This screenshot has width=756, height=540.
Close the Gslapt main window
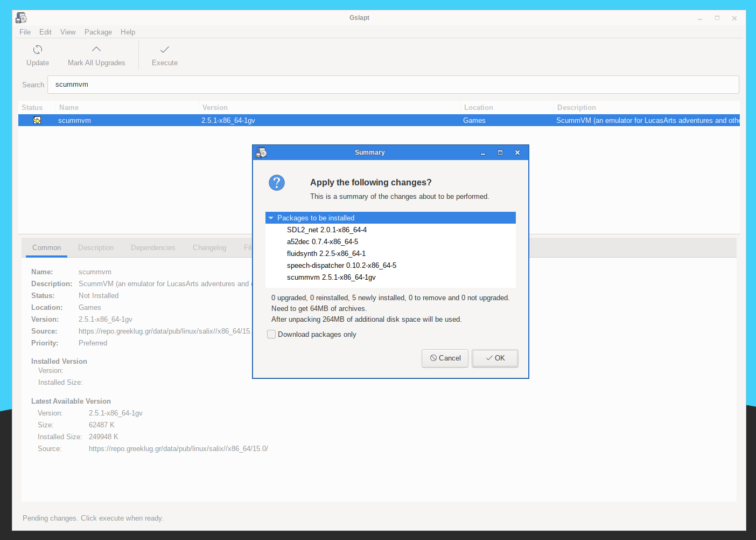pos(734,18)
